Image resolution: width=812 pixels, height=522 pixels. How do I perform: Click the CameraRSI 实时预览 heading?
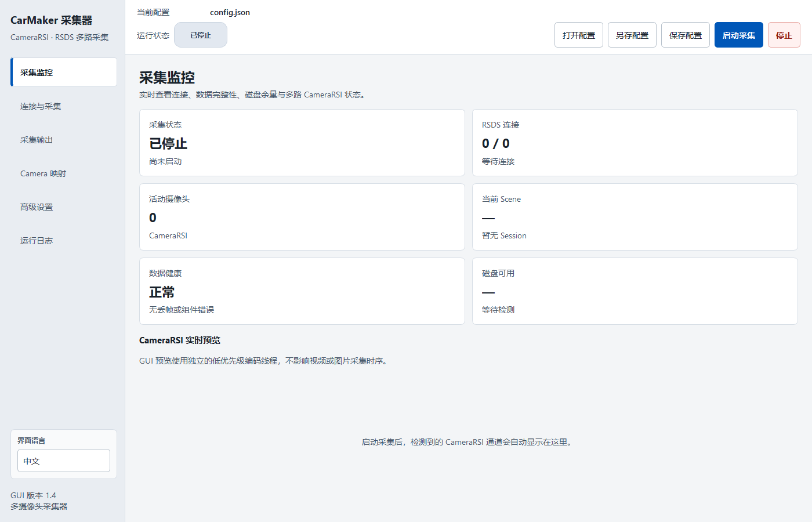(180, 340)
